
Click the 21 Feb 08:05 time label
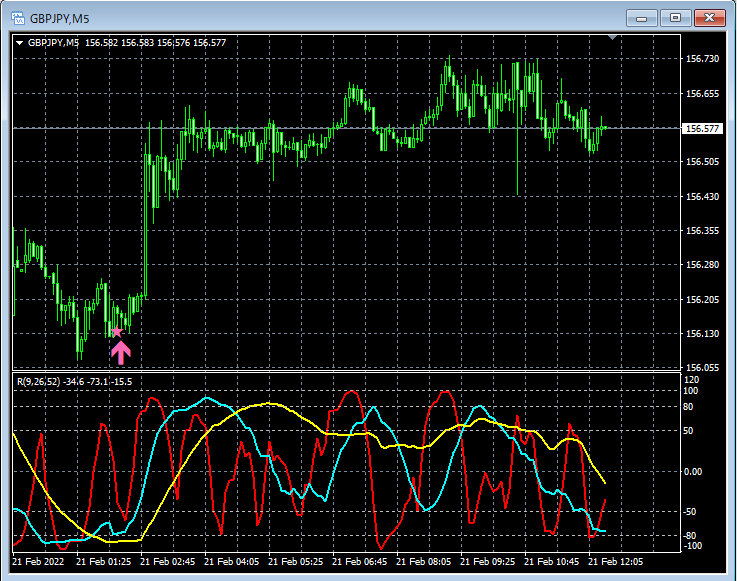coord(423,562)
